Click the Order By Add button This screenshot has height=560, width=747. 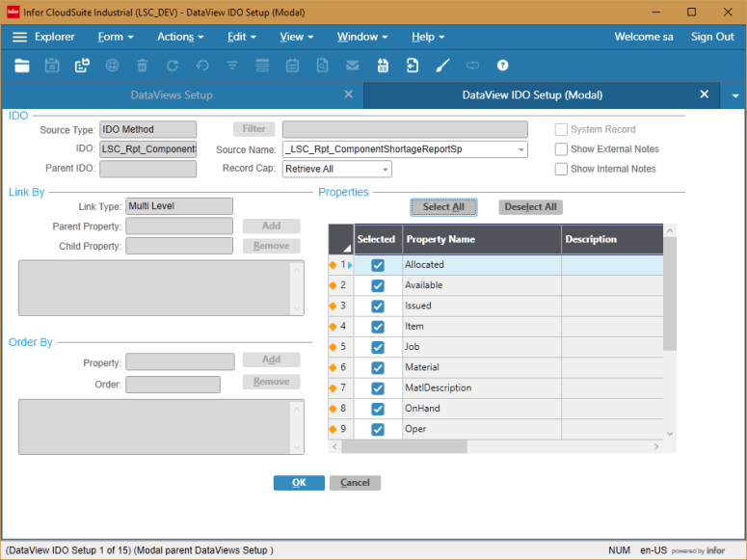coord(271,360)
